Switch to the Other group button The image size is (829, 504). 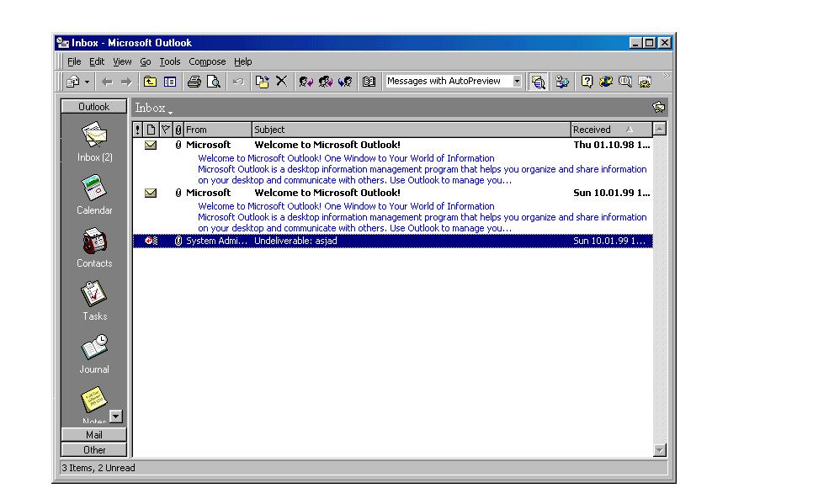pos(94,450)
